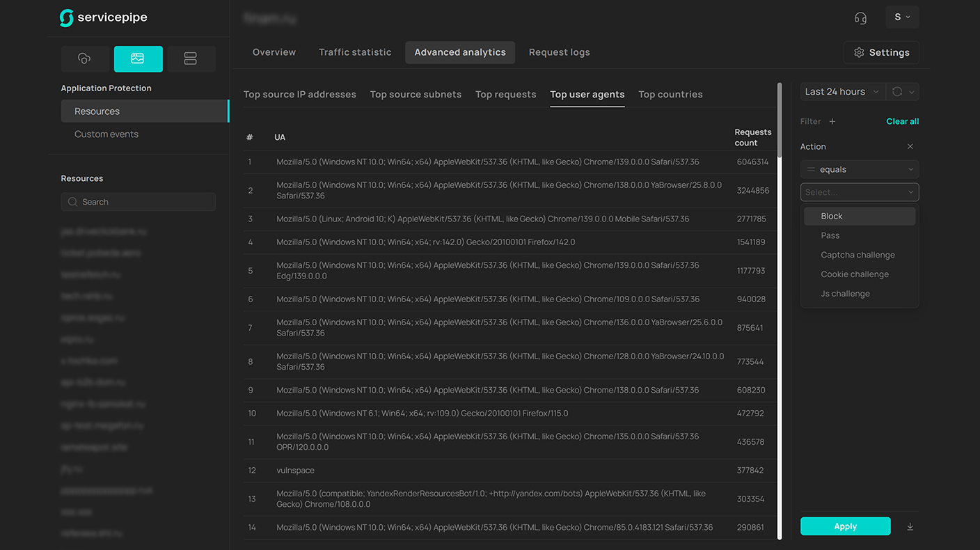Open the cloud shield protection section icon

pyautogui.click(x=85, y=59)
